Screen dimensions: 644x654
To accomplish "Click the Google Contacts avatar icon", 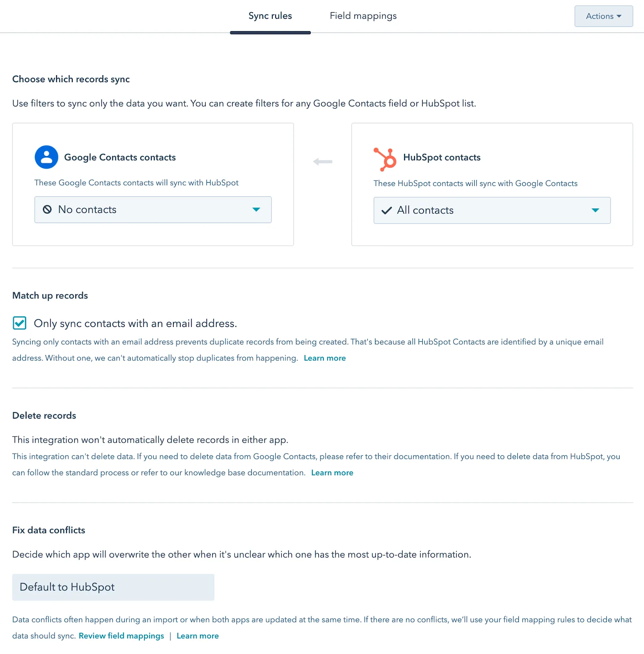I will pos(46,157).
